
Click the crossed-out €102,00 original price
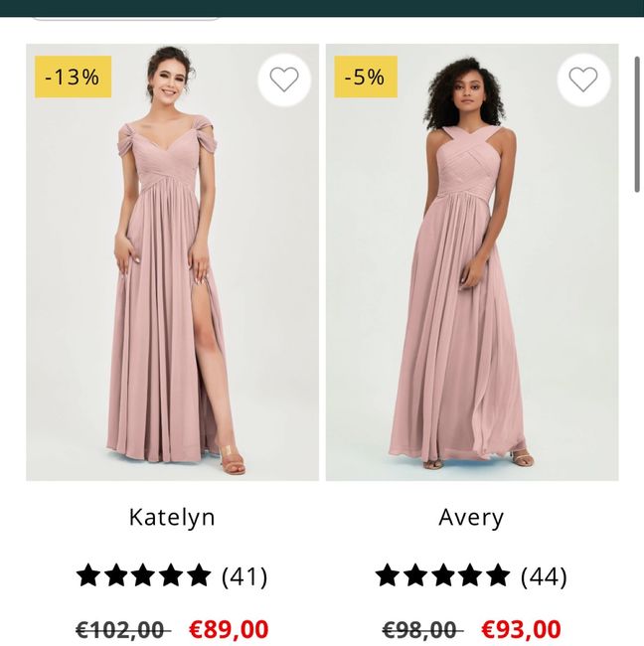122,630
